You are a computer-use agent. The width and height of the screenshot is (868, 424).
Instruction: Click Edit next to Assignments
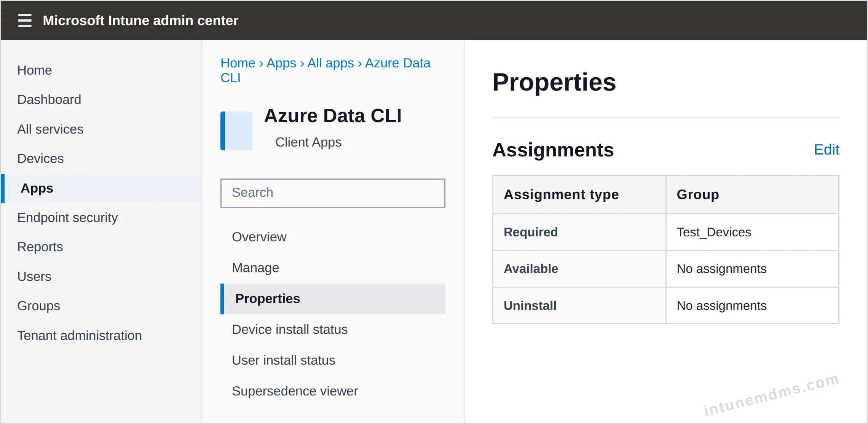coord(827,150)
